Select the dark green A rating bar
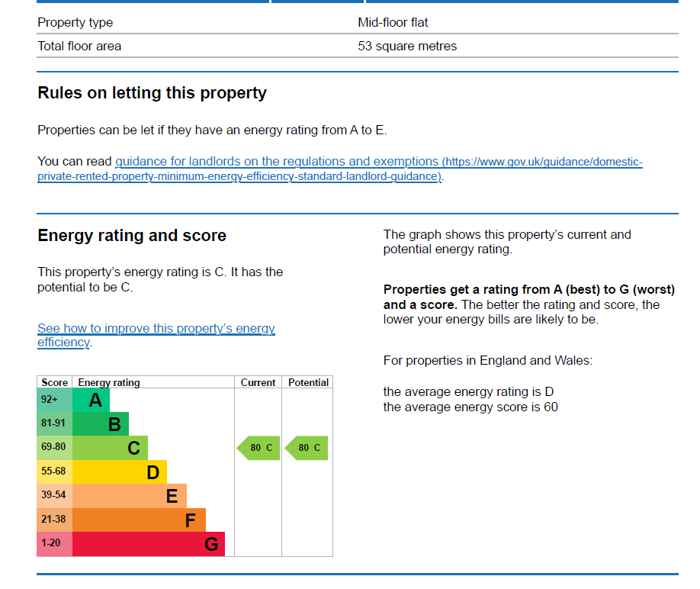Image resolution: width=700 pixels, height=589 pixels. pyautogui.click(x=91, y=400)
